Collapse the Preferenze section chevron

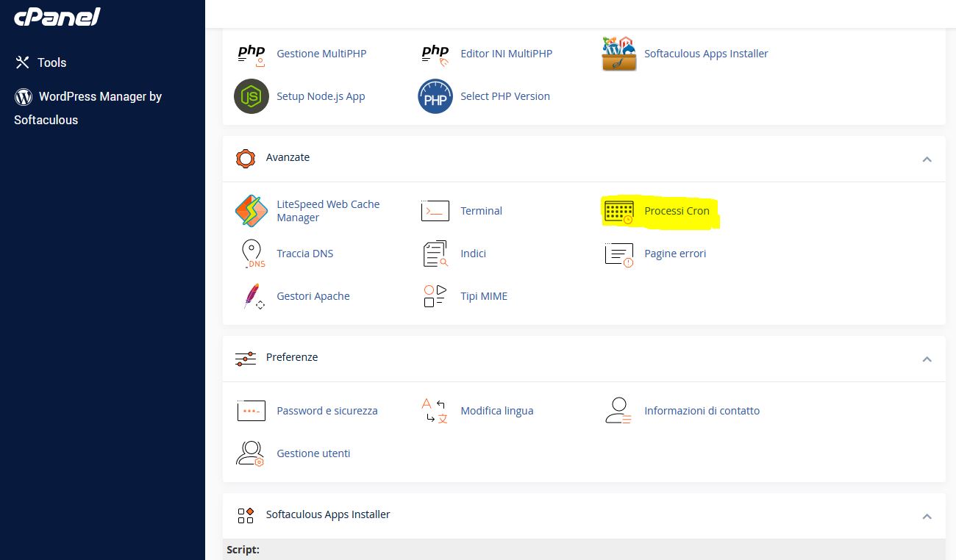[927, 359]
